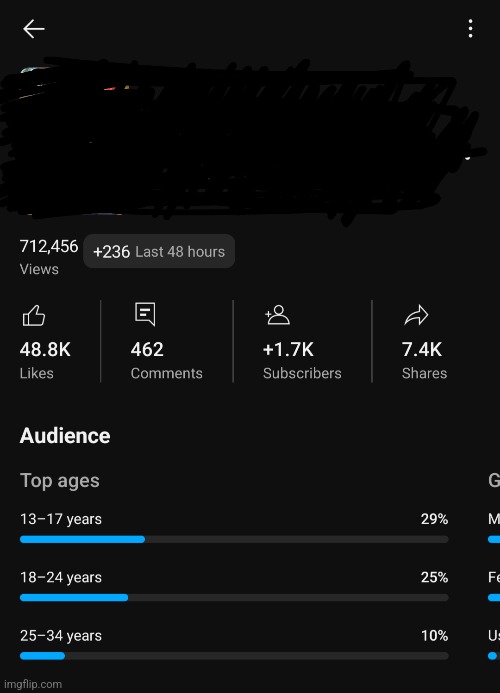Select the 7.4K Shares stat
Viewport: 500px width, 693px height.
click(x=424, y=360)
